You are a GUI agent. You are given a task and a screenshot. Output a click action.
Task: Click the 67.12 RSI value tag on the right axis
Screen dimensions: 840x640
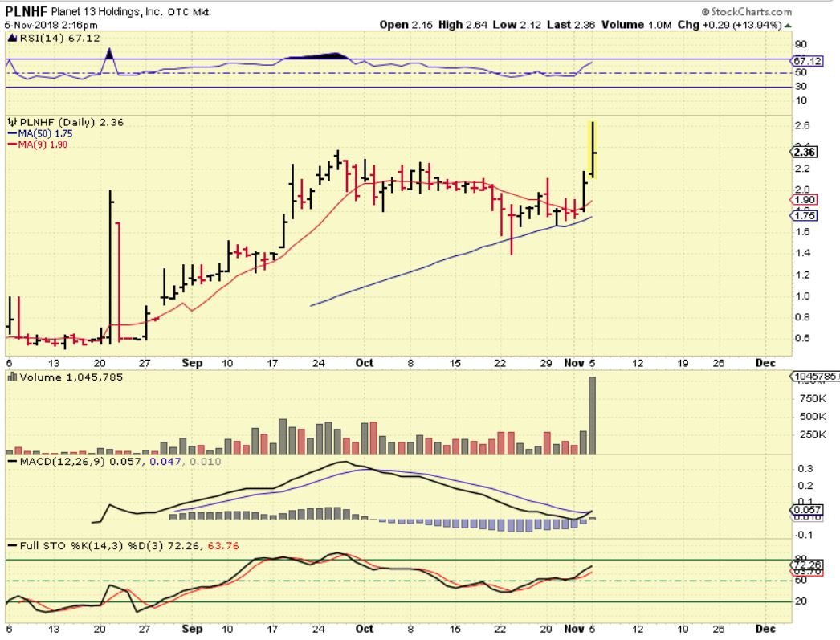pyautogui.click(x=807, y=60)
